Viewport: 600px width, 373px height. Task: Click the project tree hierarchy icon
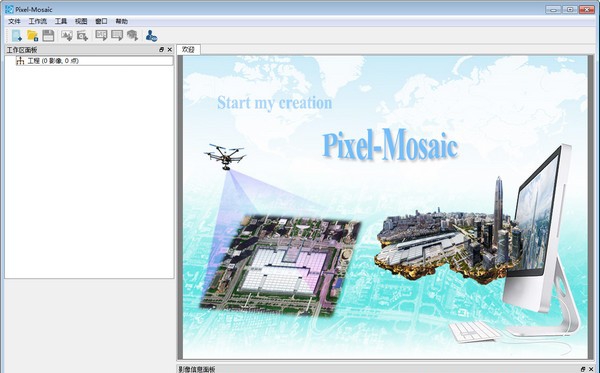click(x=20, y=60)
